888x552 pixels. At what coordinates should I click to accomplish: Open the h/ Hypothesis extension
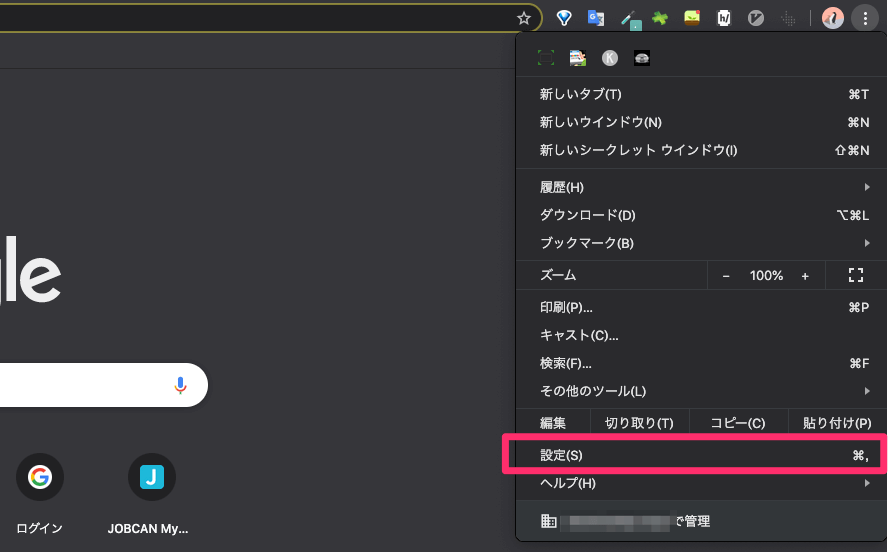point(724,18)
